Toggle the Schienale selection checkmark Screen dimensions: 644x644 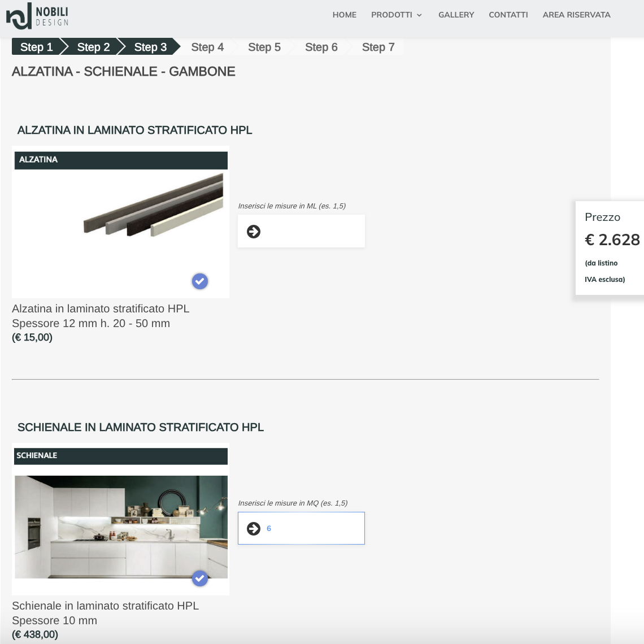200,578
